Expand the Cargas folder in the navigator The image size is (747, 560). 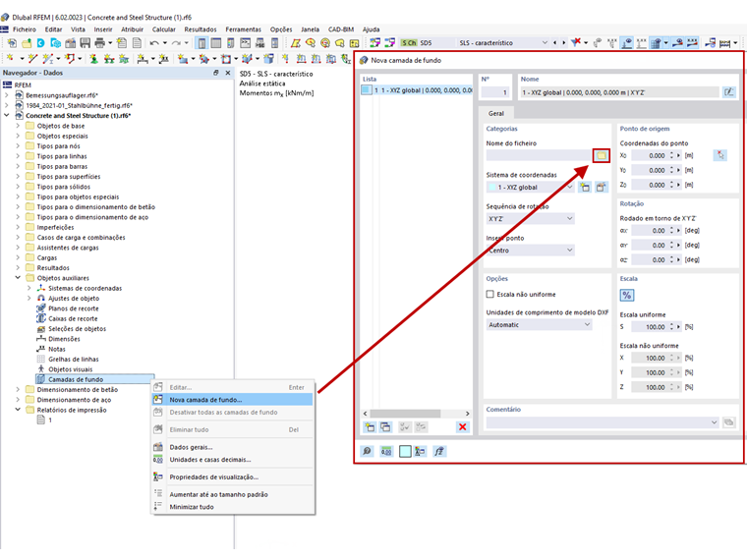pos(18,257)
